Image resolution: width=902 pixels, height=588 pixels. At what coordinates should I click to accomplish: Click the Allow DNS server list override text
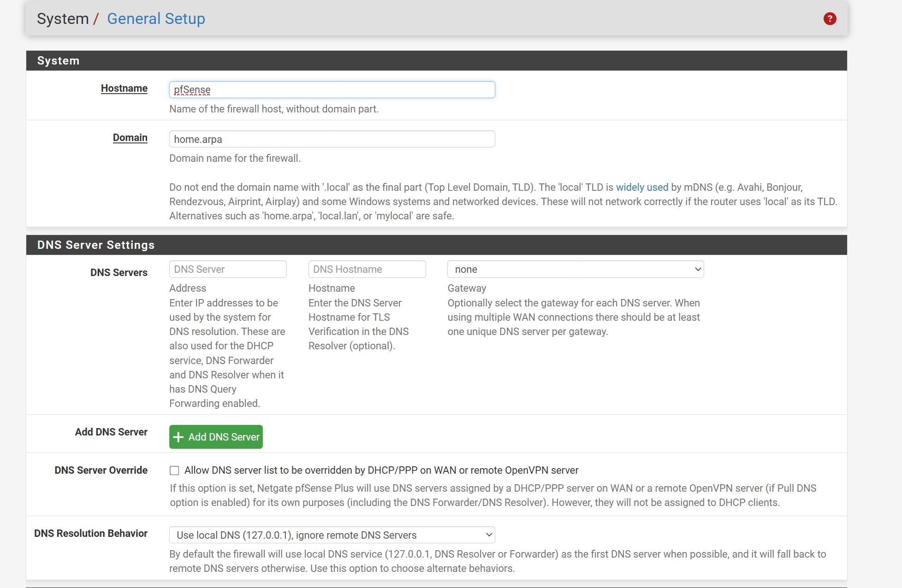tap(381, 470)
